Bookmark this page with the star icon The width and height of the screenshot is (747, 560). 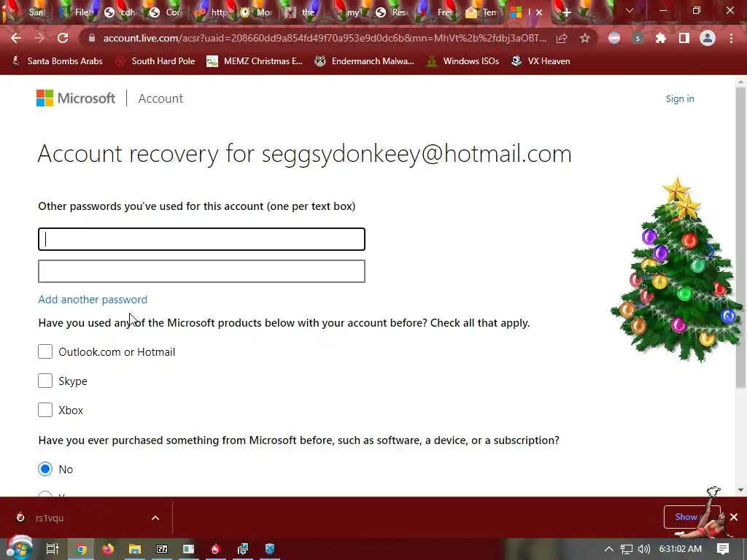(585, 38)
